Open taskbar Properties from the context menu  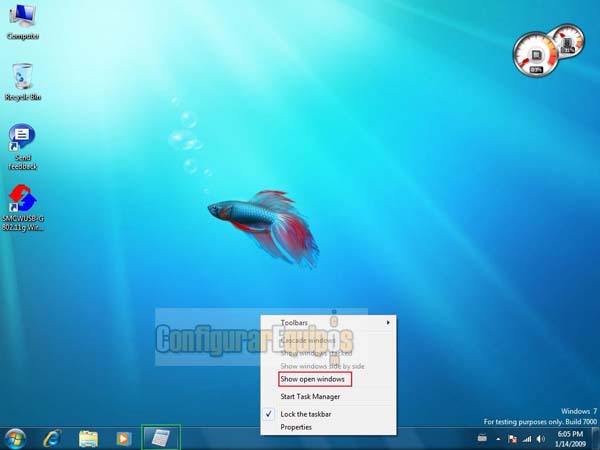coord(329,427)
